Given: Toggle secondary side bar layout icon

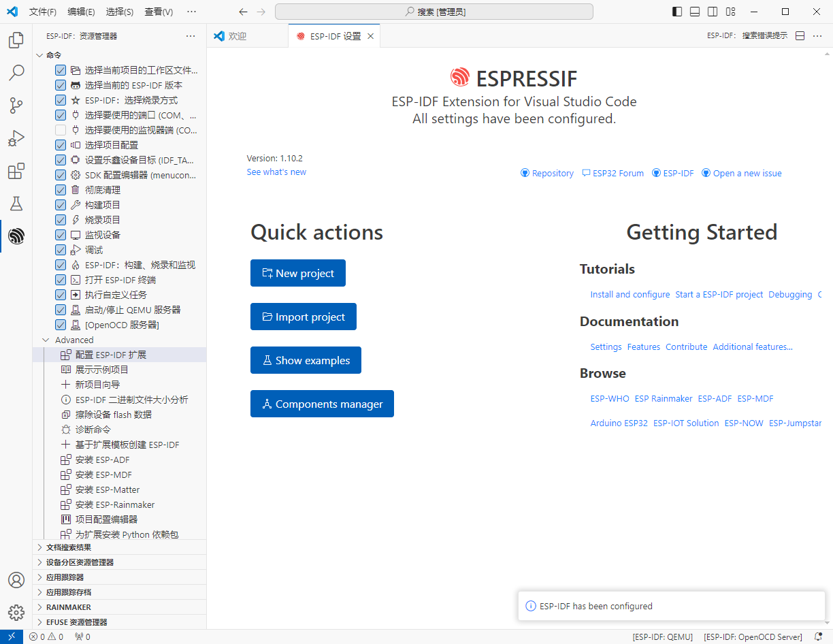Looking at the screenshot, I should (713, 12).
